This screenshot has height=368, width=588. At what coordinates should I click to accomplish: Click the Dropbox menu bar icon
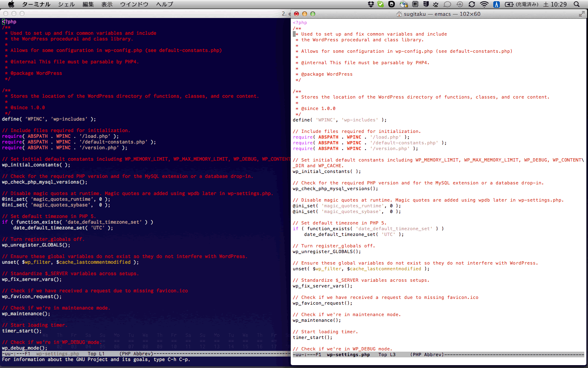[x=371, y=4]
